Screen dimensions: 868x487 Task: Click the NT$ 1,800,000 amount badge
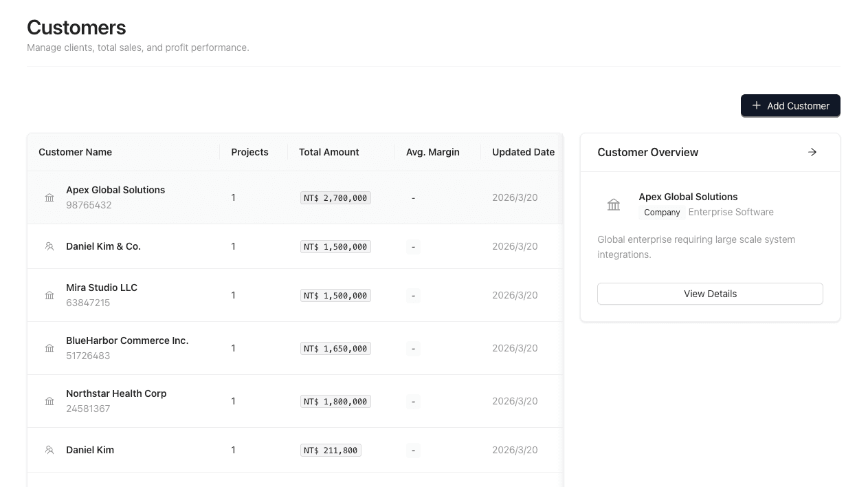(335, 402)
